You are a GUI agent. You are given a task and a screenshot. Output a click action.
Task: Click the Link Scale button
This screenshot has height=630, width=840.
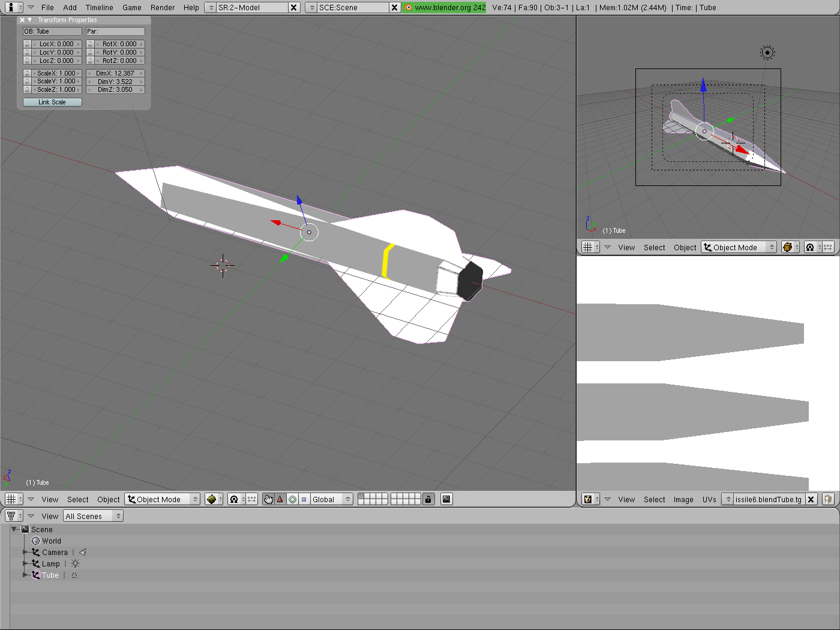coord(52,102)
